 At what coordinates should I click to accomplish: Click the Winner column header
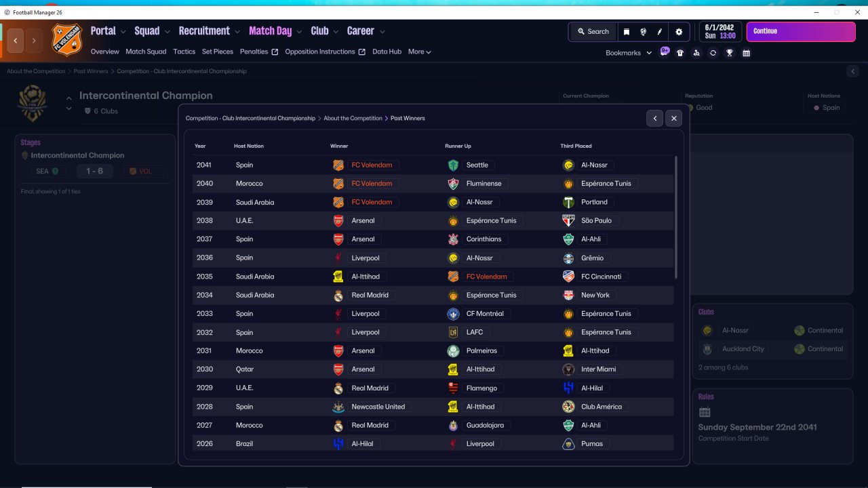339,146
